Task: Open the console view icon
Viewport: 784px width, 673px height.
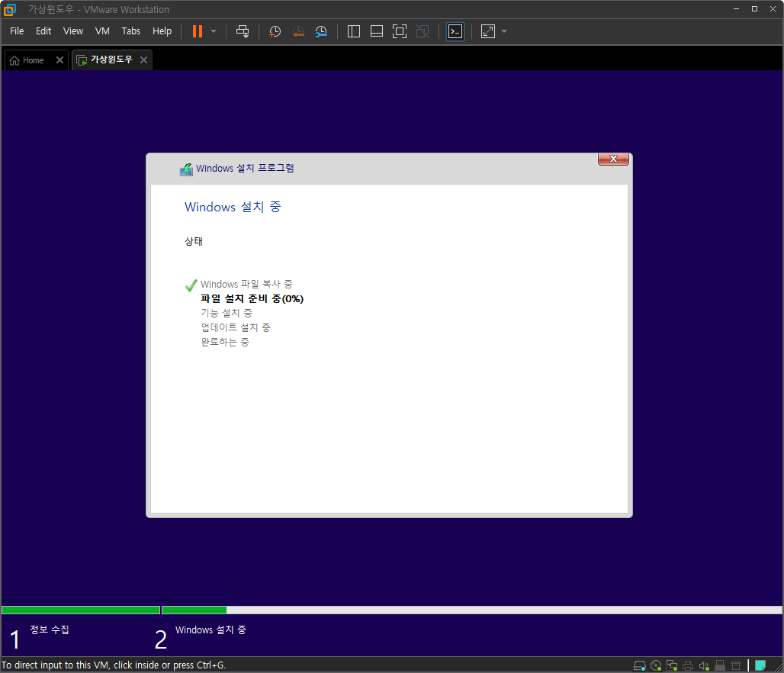Action: (455, 31)
